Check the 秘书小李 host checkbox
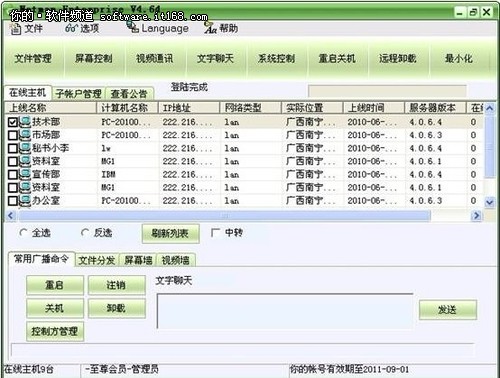The height and width of the screenshot is (378, 500). [13, 148]
